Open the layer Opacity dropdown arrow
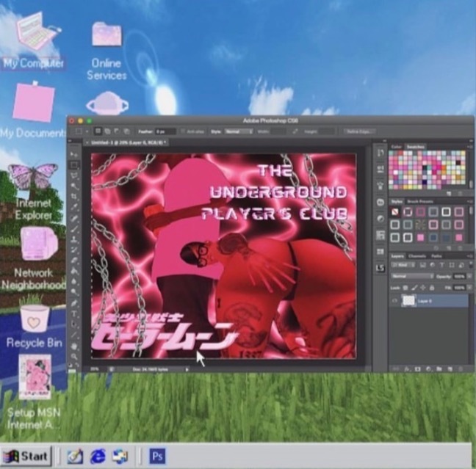 (471, 276)
